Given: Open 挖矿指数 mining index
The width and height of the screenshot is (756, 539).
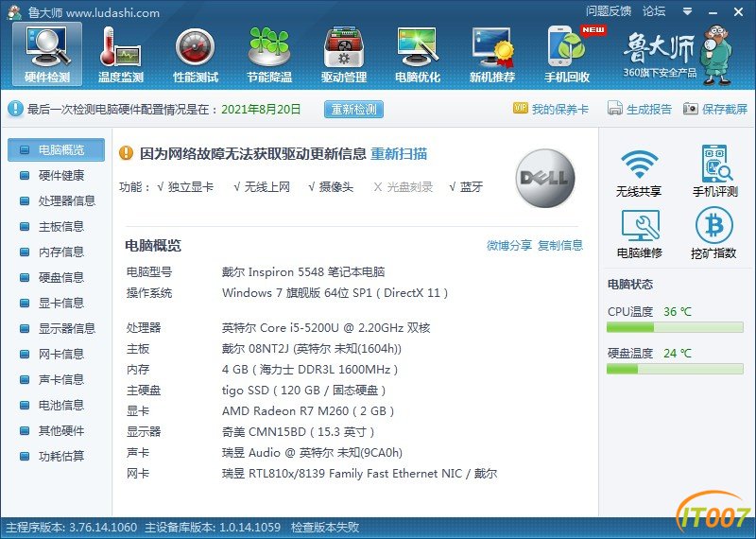Looking at the screenshot, I should [713, 234].
